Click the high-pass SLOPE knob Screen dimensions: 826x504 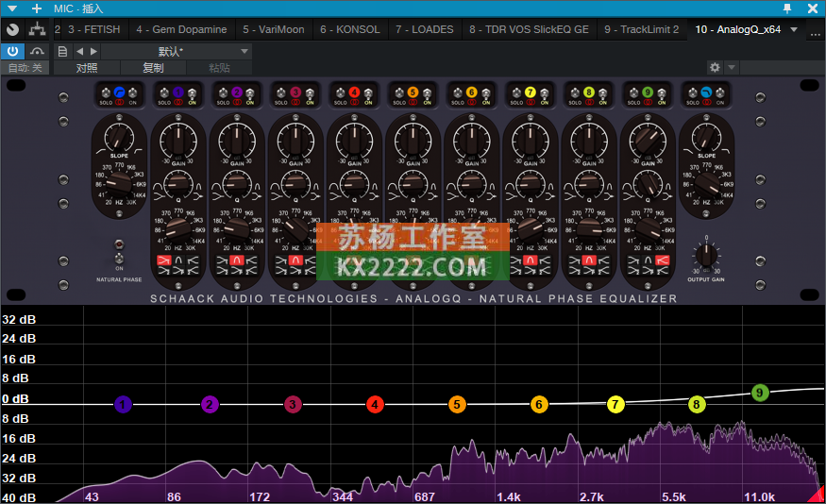click(119, 137)
